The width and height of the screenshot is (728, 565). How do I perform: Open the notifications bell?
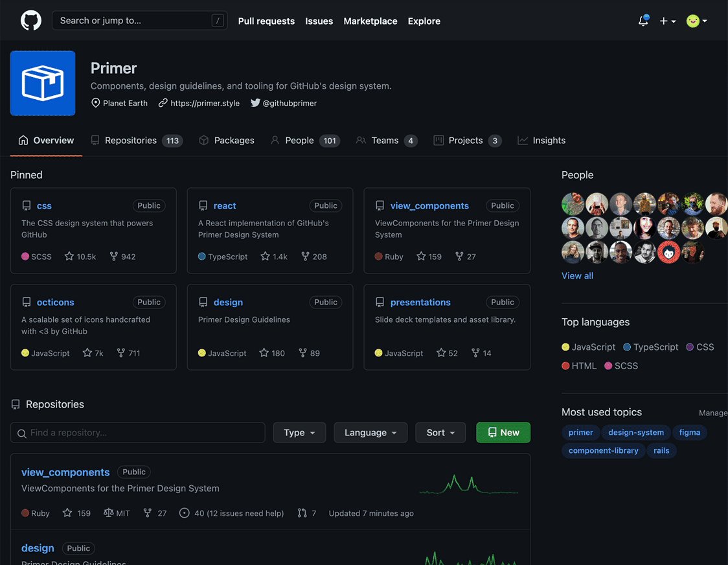(x=643, y=21)
